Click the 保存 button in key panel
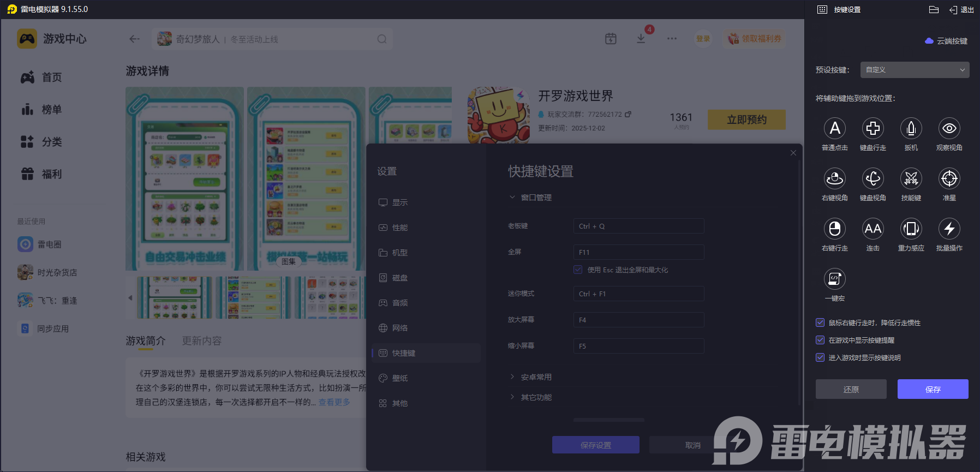The width and height of the screenshot is (980, 472). click(933, 389)
